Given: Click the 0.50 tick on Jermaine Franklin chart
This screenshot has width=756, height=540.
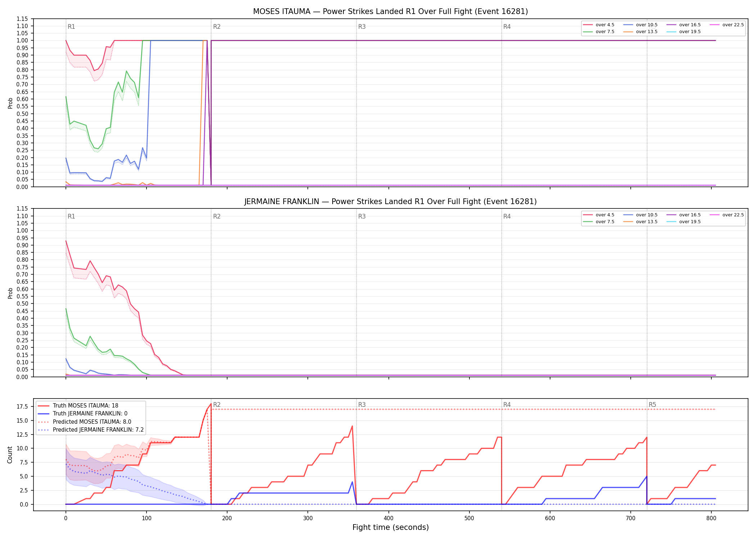Looking at the screenshot, I should (22, 303).
